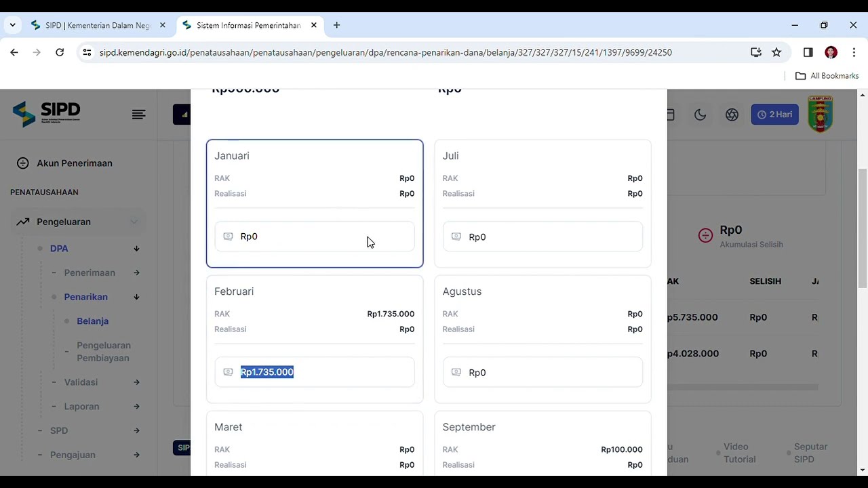Click the install app icon in address bar
The height and width of the screenshot is (488, 868).
(x=756, y=52)
